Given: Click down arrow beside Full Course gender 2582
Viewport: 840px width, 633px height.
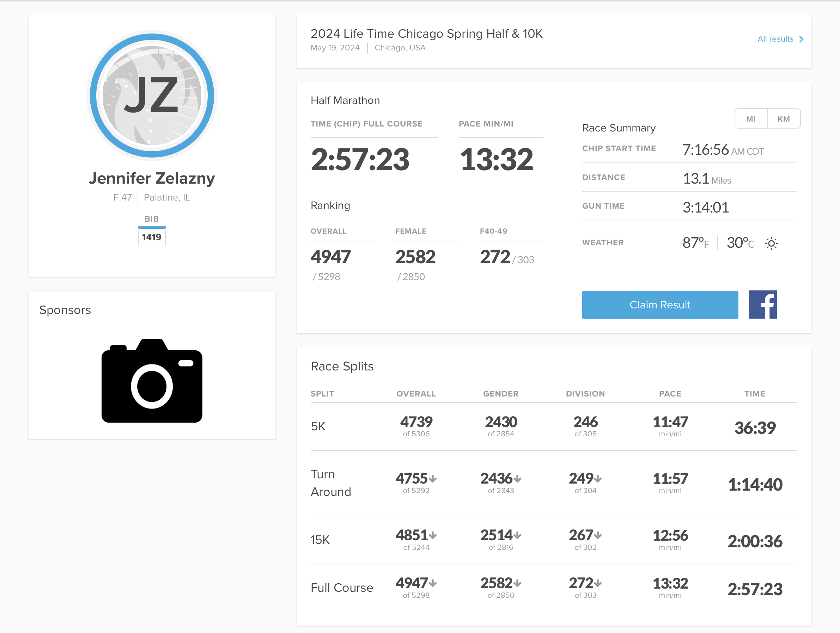Looking at the screenshot, I should tap(518, 584).
